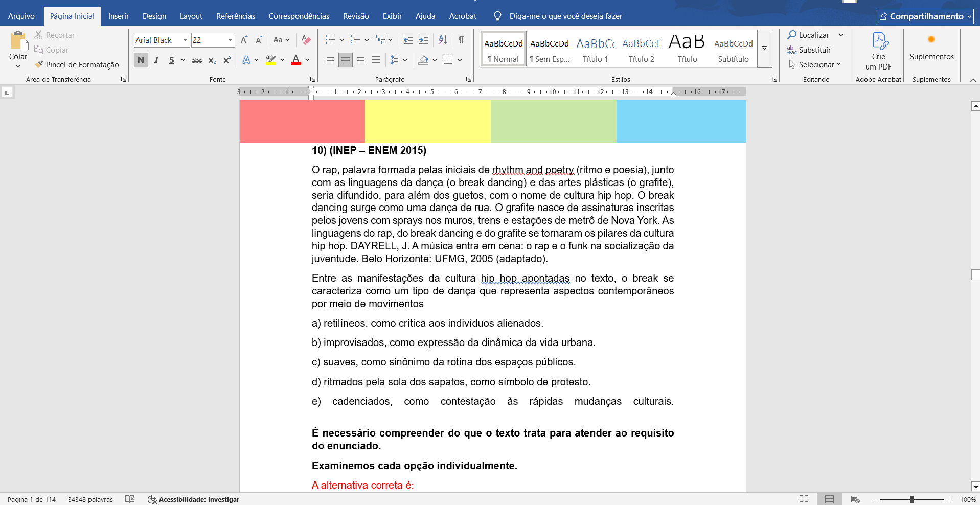
Task: Open text effects (glowing A) icon
Action: pos(246,60)
